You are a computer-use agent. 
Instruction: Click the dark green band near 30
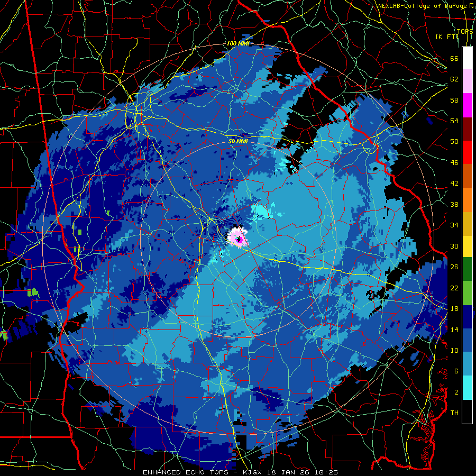pos(467,269)
